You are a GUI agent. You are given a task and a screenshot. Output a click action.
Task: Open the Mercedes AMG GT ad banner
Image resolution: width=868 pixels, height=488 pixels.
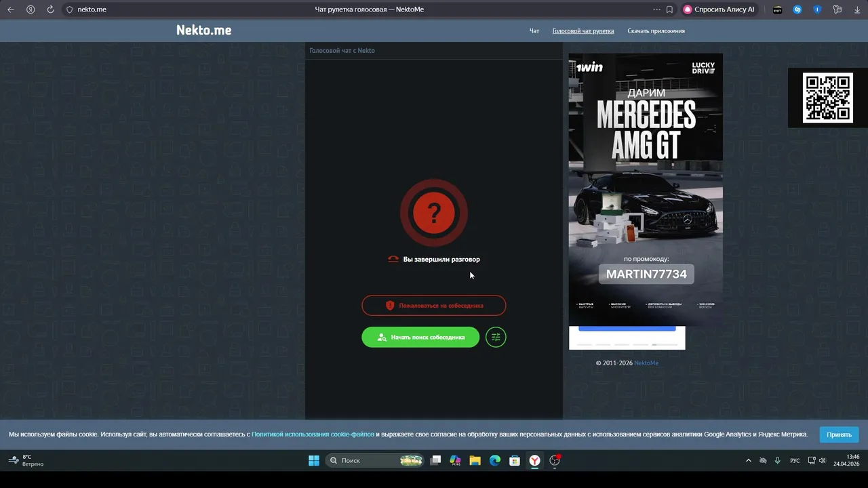coord(646,190)
